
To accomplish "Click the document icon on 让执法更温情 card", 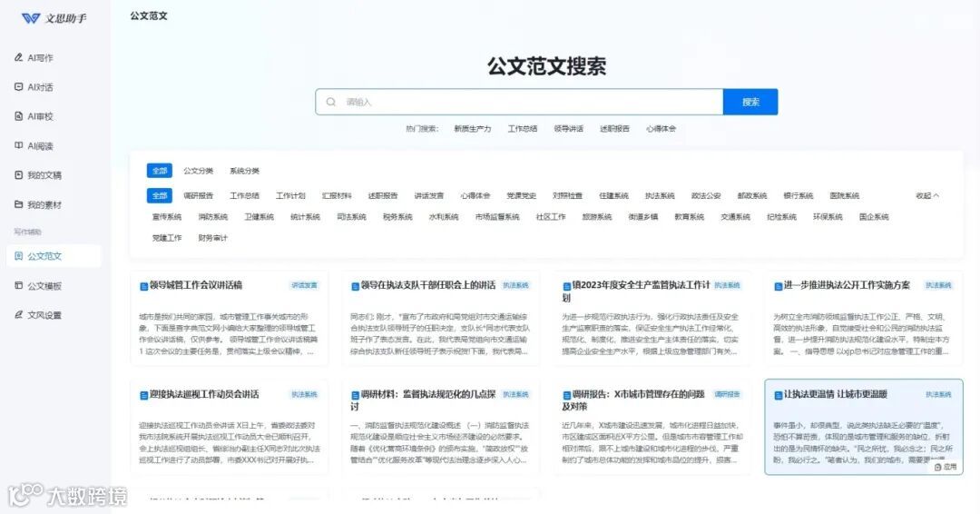I will click(x=779, y=395).
